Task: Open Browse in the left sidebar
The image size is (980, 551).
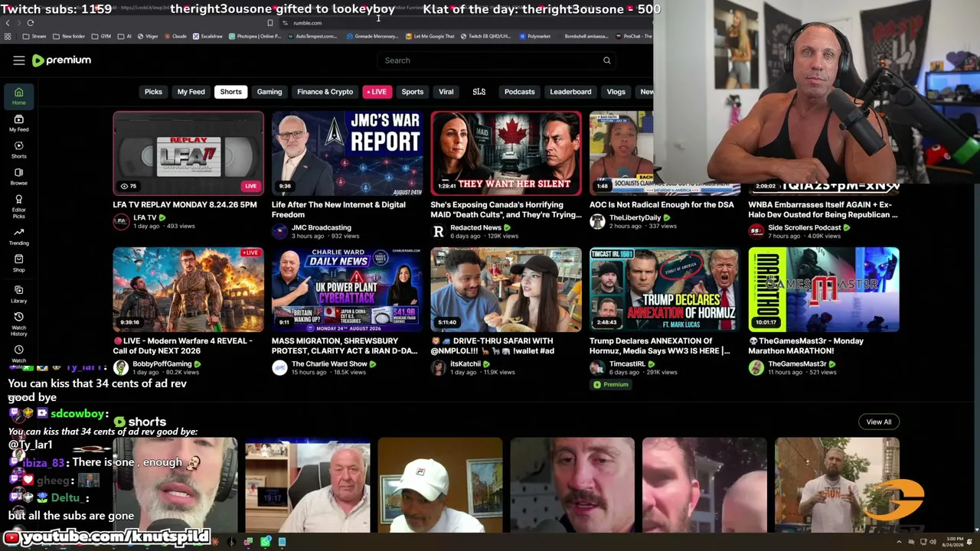Action: click(x=18, y=177)
